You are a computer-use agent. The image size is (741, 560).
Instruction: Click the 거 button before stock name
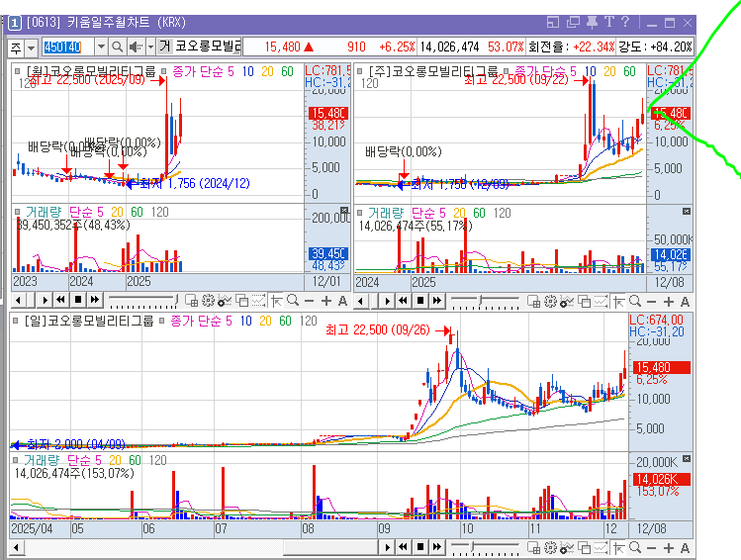coord(164,47)
